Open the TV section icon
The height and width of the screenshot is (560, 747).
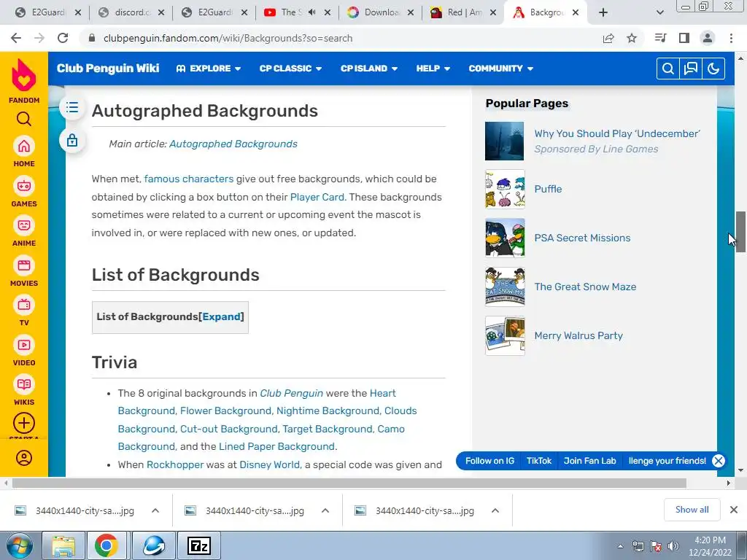[24, 306]
